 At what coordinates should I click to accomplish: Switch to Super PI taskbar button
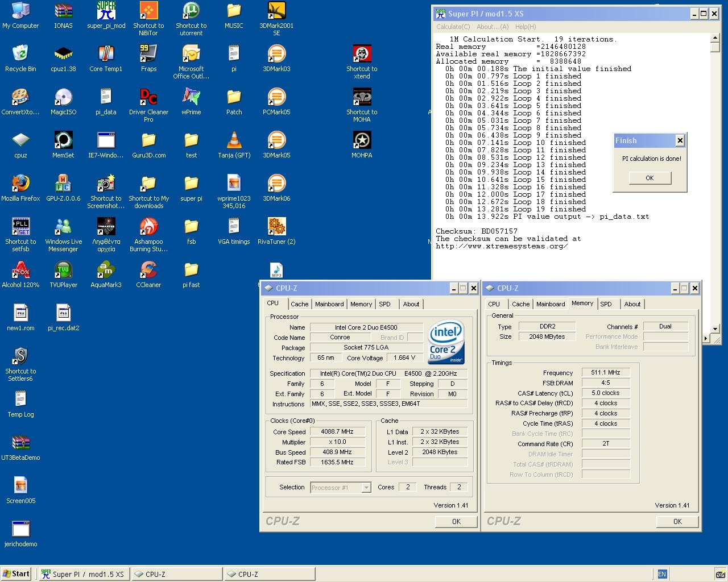coord(84,574)
